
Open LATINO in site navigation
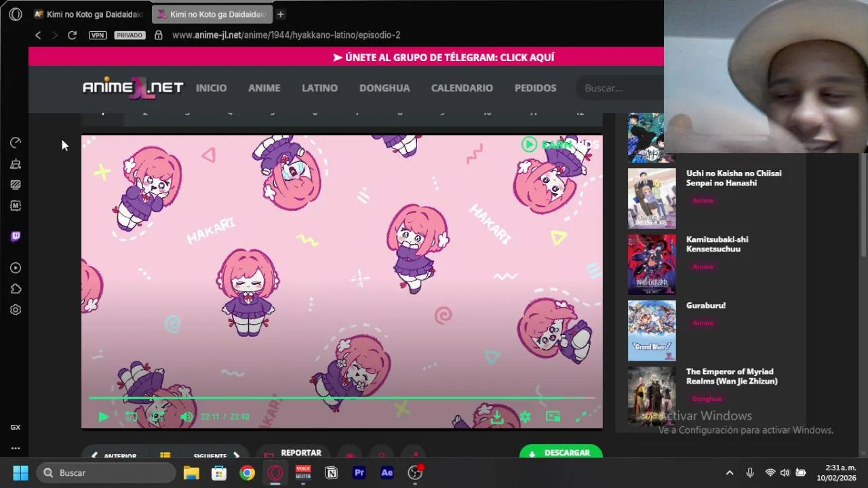point(319,88)
